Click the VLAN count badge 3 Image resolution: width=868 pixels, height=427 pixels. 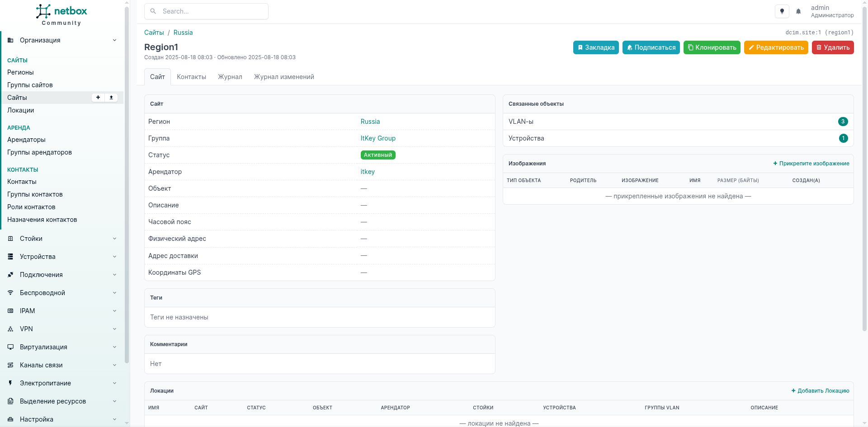(843, 122)
